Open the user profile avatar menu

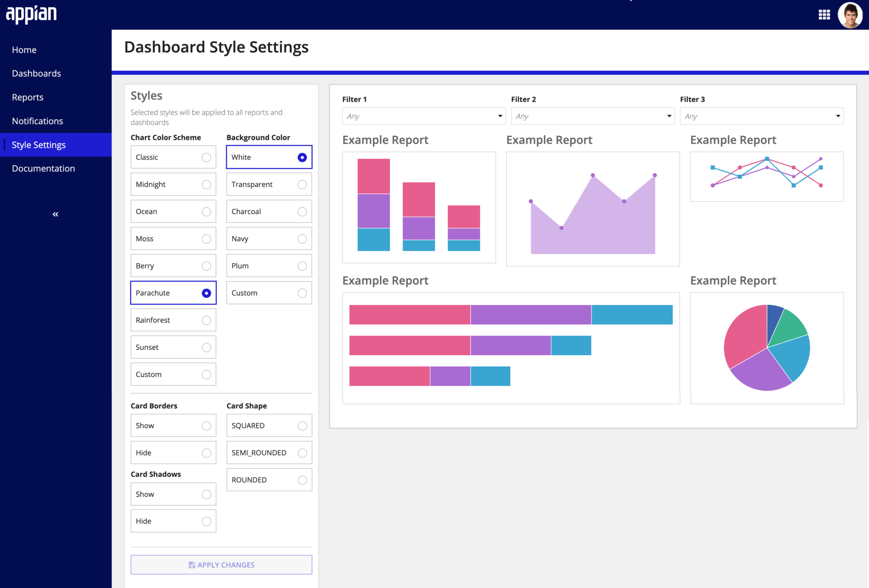850,15
